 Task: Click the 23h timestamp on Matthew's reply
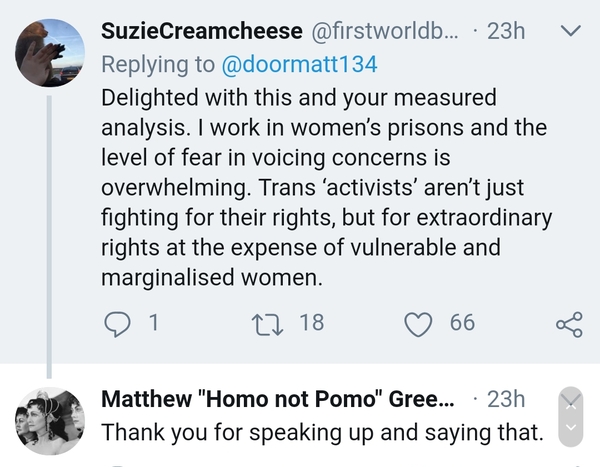coord(505,399)
